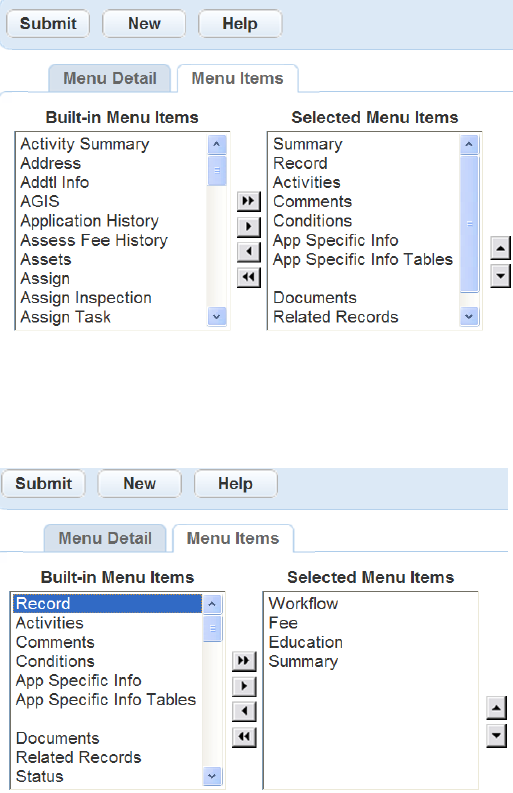
Task: Click the upper panel's move-all-right double arrow
Action: click(248, 201)
